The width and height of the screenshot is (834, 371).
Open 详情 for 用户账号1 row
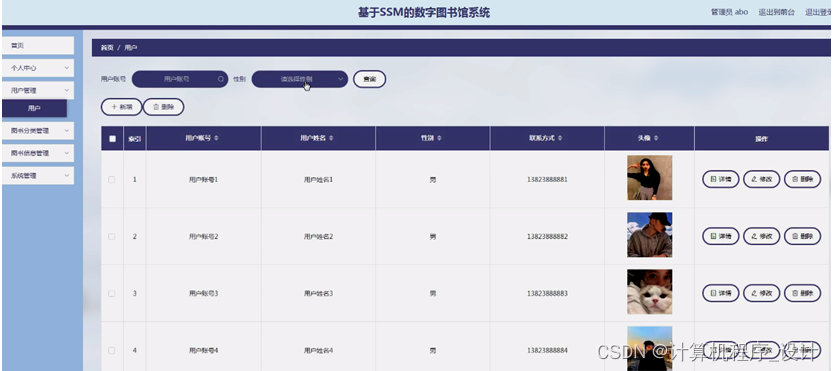point(721,180)
